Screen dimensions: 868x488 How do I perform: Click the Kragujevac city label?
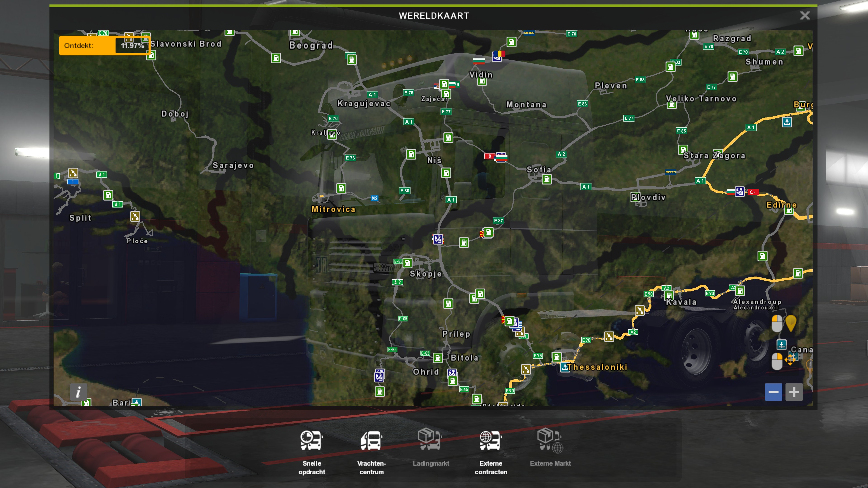click(x=364, y=103)
